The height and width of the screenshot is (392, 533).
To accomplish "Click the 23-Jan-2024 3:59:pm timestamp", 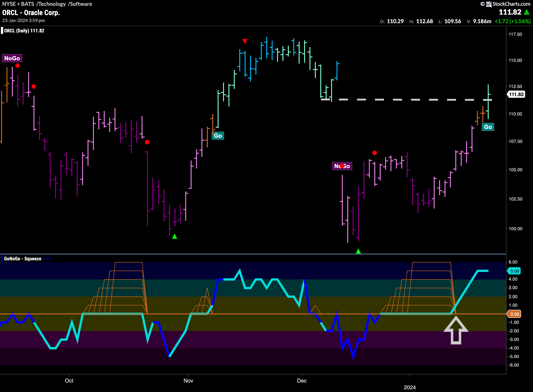I will [23, 21].
